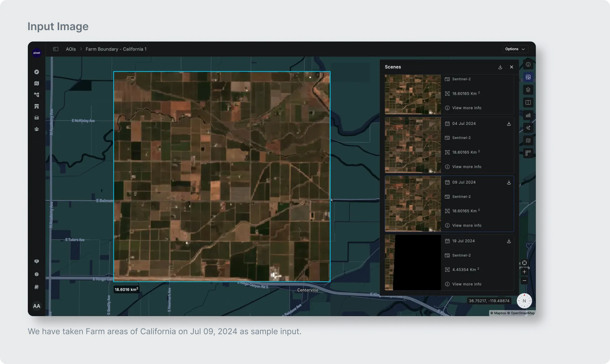This screenshot has height=364, width=610.
Task: Open the documentation book icon in the sidebar
Action: click(x=37, y=287)
